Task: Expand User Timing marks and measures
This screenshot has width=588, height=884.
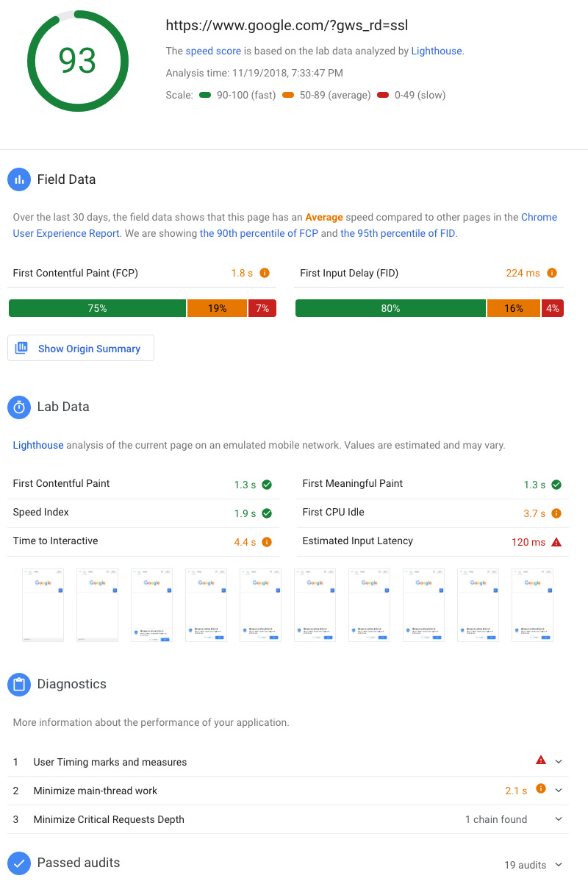Action: pos(559,762)
